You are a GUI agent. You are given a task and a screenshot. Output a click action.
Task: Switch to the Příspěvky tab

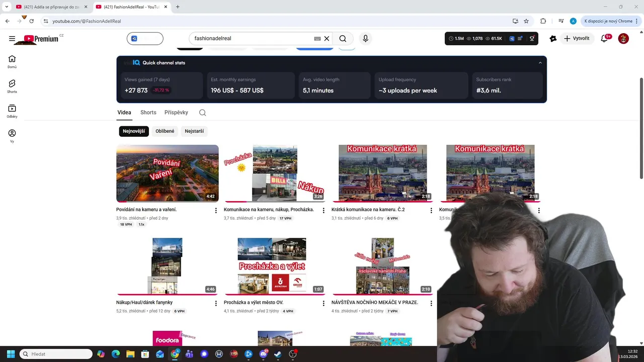tap(176, 113)
